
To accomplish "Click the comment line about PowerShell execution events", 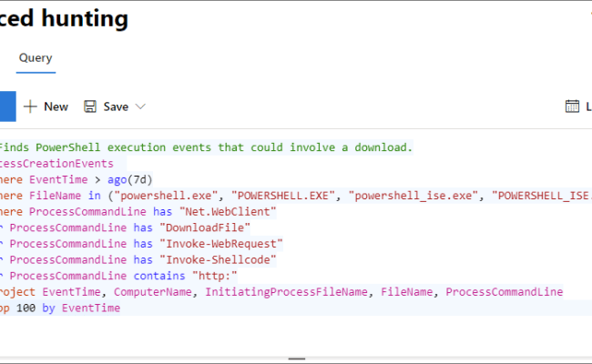I will [x=206, y=147].
